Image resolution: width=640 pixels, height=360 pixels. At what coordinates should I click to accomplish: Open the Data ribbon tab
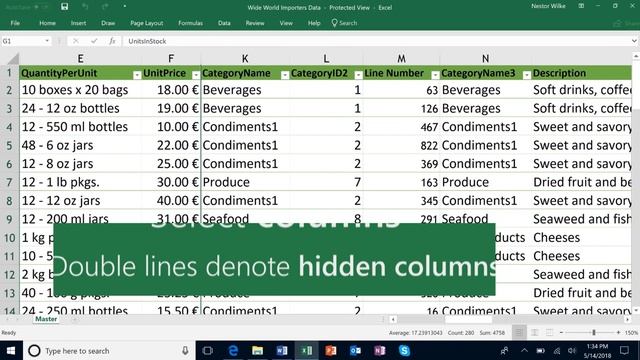click(224, 23)
